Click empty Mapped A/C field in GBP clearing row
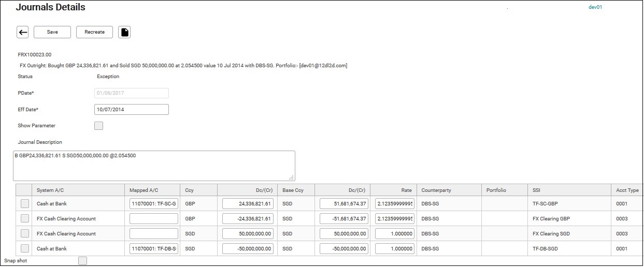 pyautogui.click(x=154, y=219)
